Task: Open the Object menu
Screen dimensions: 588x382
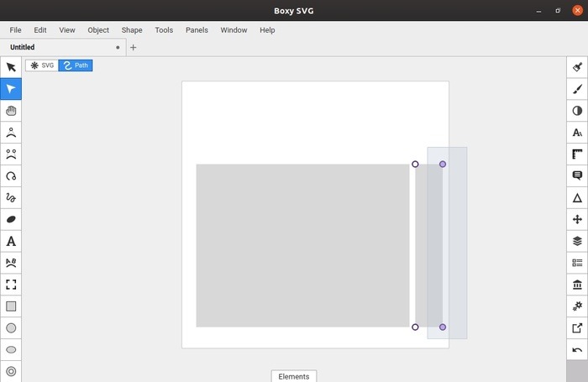Action: pos(98,30)
